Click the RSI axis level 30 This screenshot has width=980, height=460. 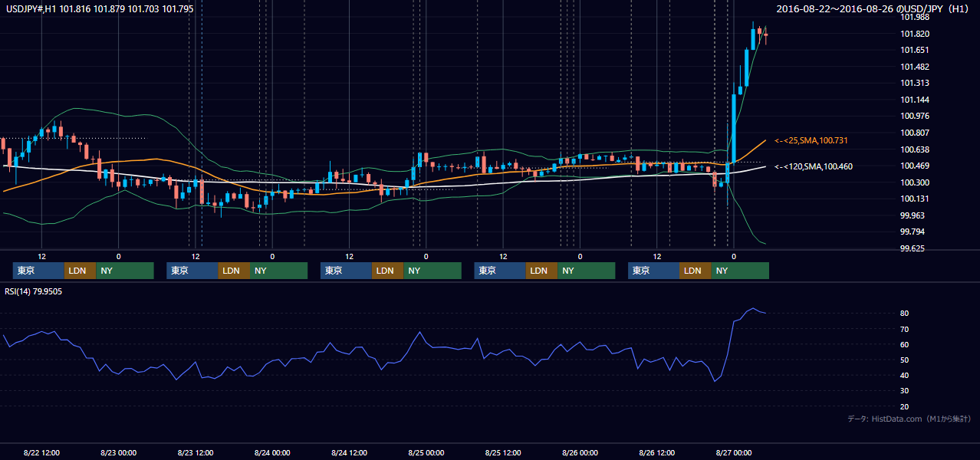point(904,391)
